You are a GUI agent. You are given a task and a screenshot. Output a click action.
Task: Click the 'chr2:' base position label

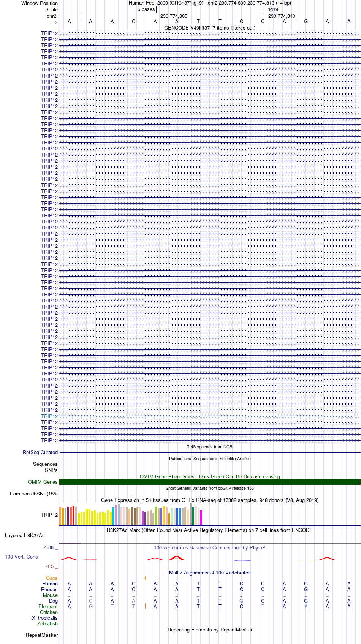click(52, 16)
